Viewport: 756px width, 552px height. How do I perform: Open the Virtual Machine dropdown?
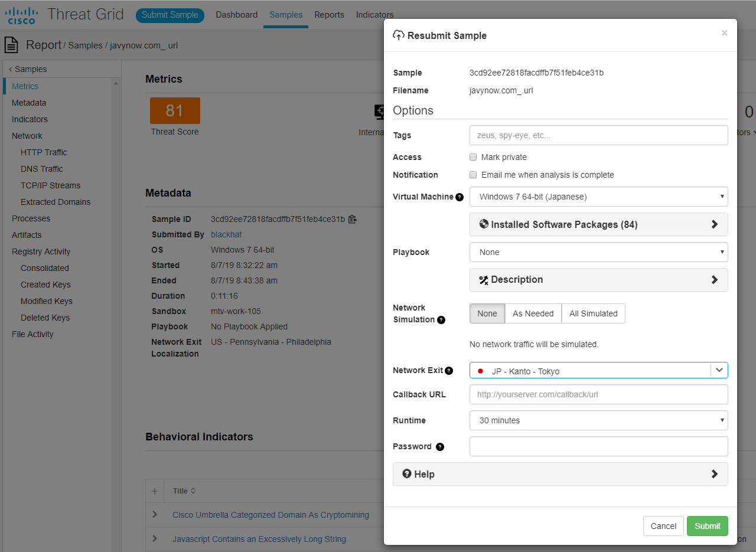598,197
